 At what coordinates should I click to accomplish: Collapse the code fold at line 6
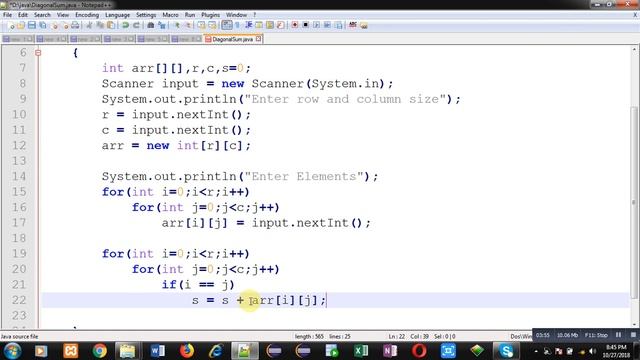point(38,53)
